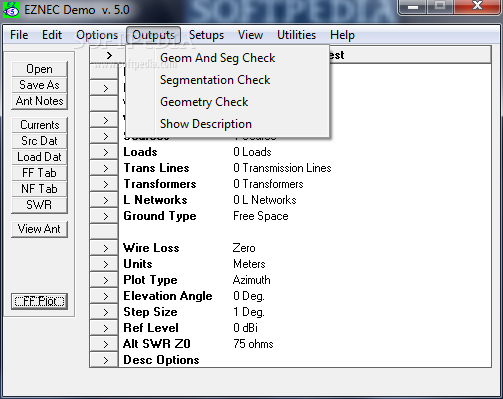Image resolution: width=503 pixels, height=399 pixels.
Task: Show the Currents output
Action: (x=39, y=125)
